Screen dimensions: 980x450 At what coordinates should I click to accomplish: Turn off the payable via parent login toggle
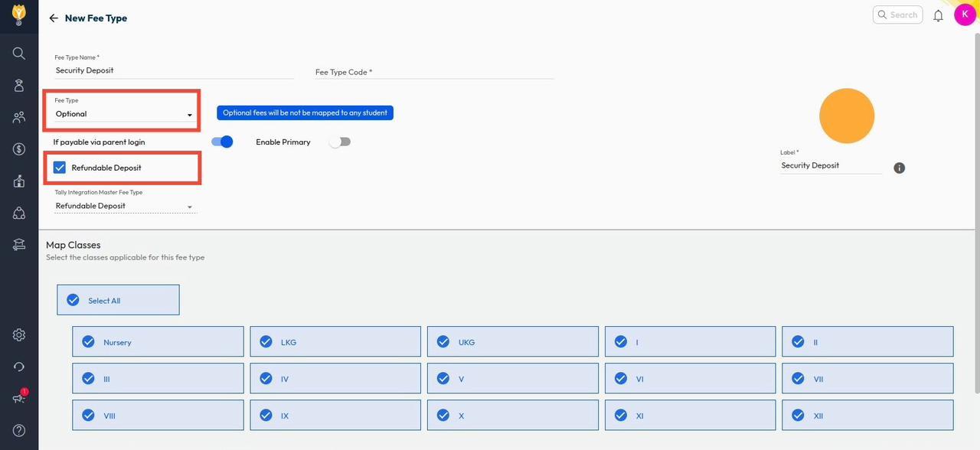click(x=222, y=142)
